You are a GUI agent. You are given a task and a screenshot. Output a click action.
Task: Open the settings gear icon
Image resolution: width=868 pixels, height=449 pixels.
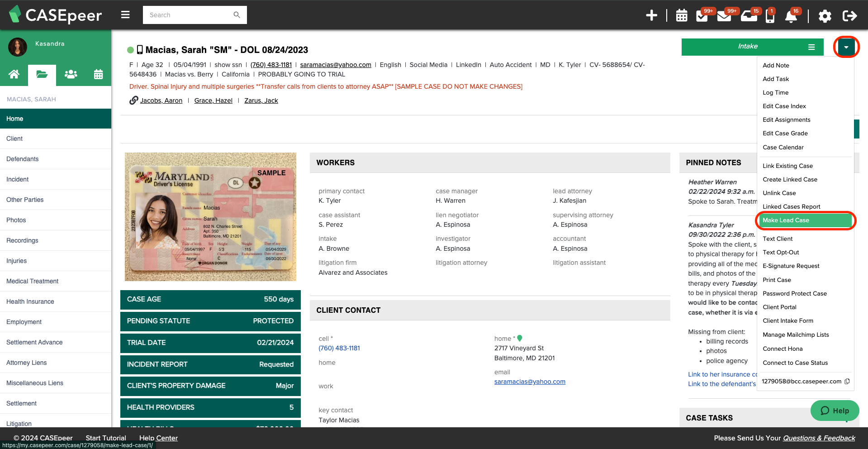pyautogui.click(x=825, y=16)
